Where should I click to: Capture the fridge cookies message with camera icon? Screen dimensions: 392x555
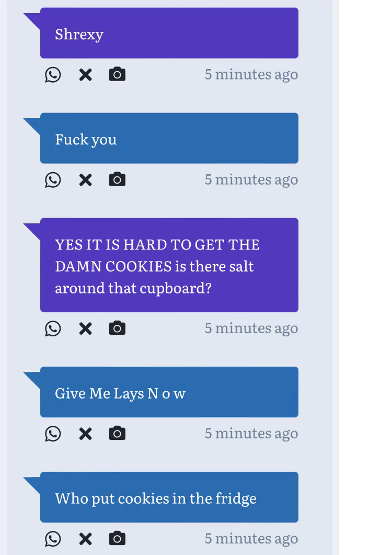[x=117, y=538]
